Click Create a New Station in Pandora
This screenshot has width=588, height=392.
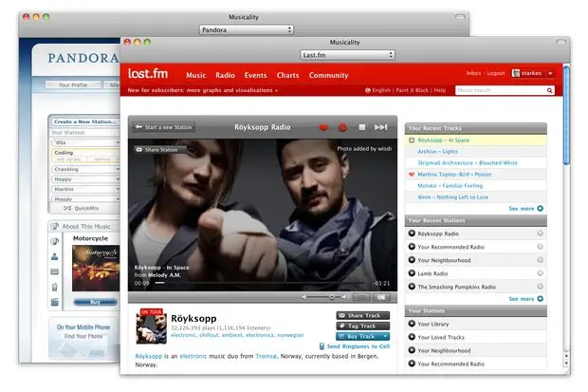point(84,122)
